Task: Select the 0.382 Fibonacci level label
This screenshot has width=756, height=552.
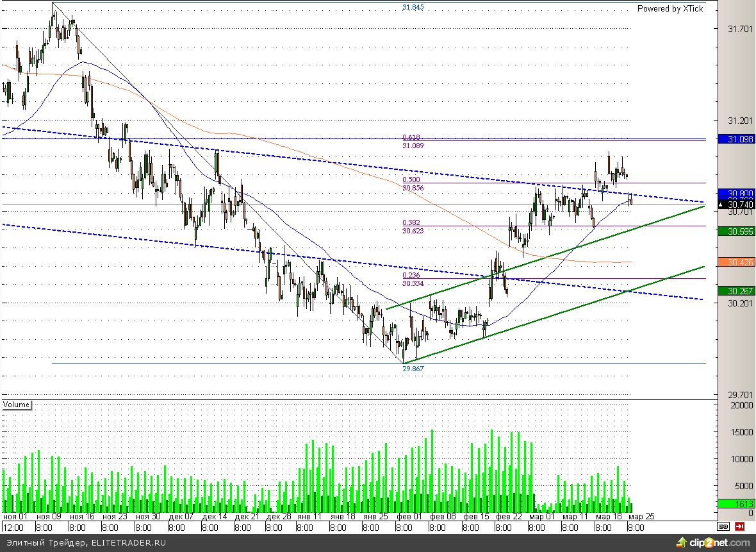Action: point(411,222)
